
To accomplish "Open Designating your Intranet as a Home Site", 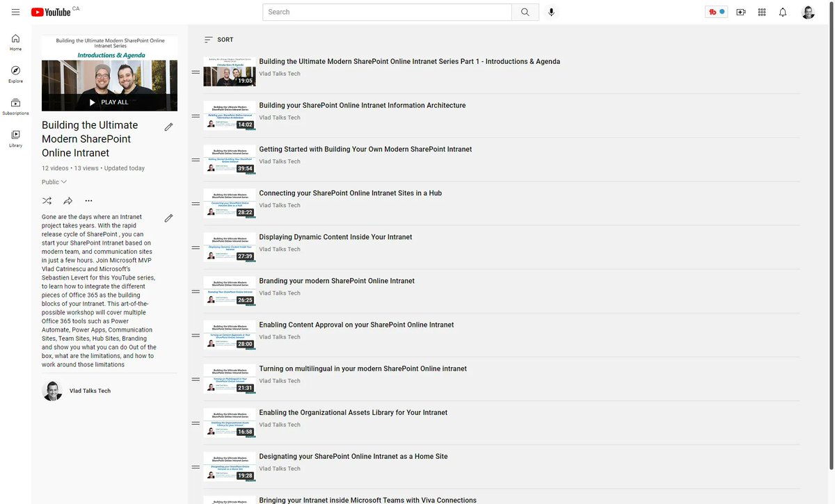I will click(353, 456).
